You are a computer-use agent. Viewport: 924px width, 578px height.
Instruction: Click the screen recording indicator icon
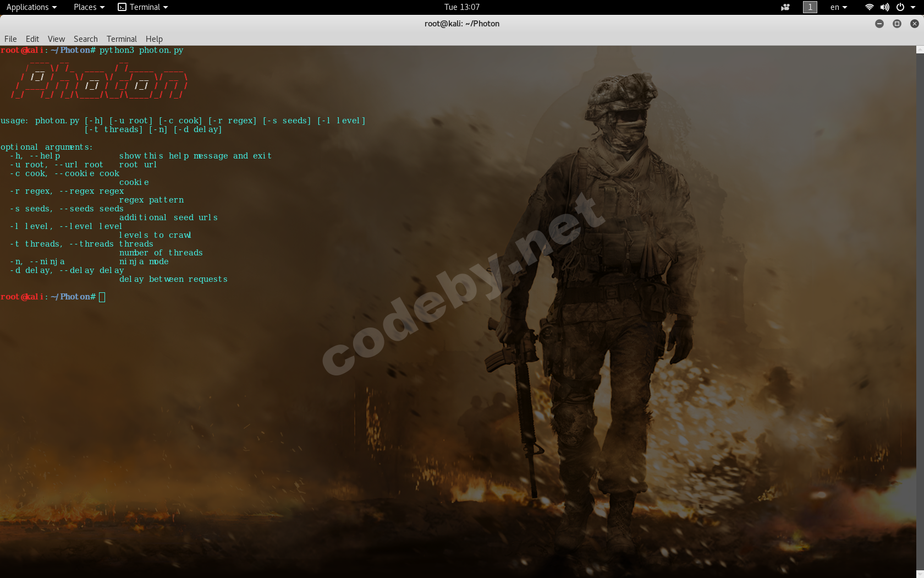(x=785, y=7)
